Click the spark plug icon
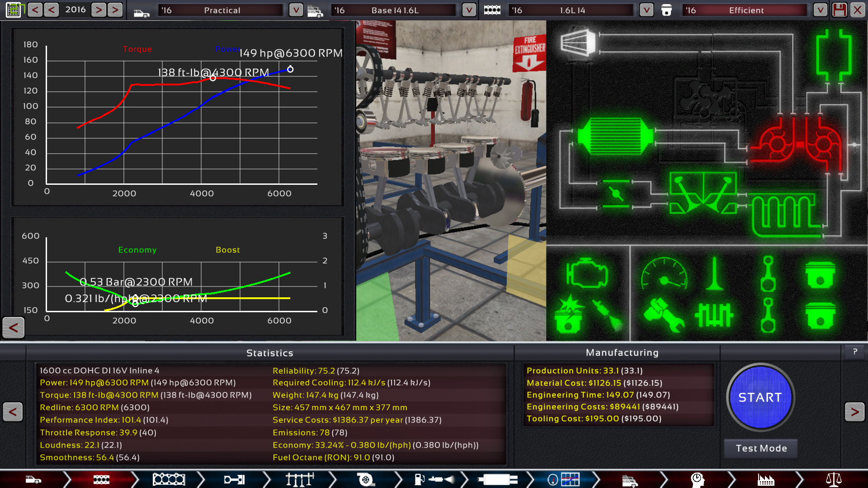The width and height of the screenshot is (868, 488). click(607, 315)
